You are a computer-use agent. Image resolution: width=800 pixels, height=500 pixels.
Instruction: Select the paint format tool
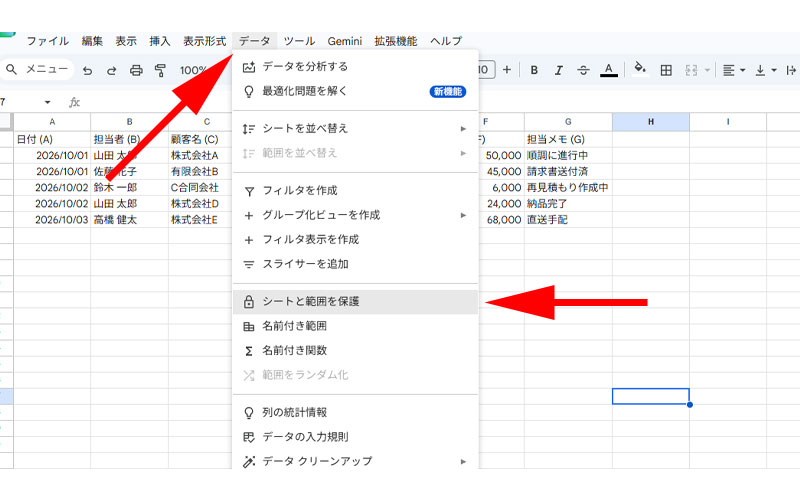tap(160, 70)
